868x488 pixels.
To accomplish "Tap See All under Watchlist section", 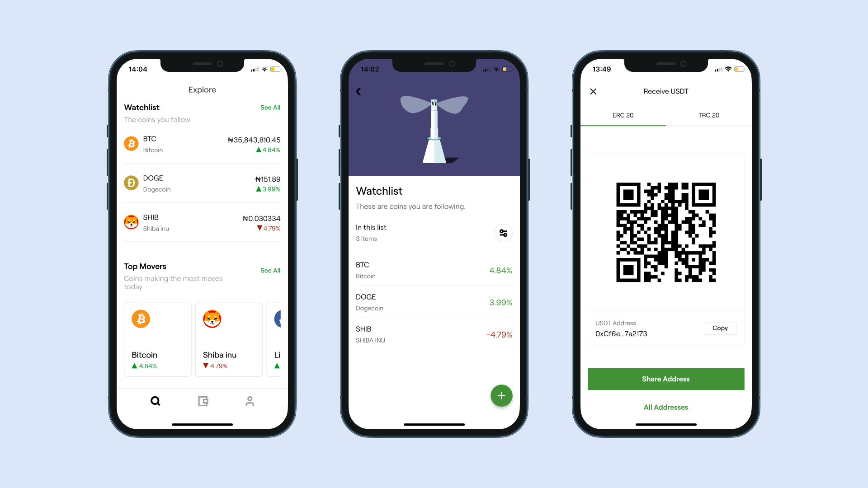I will pyautogui.click(x=270, y=107).
